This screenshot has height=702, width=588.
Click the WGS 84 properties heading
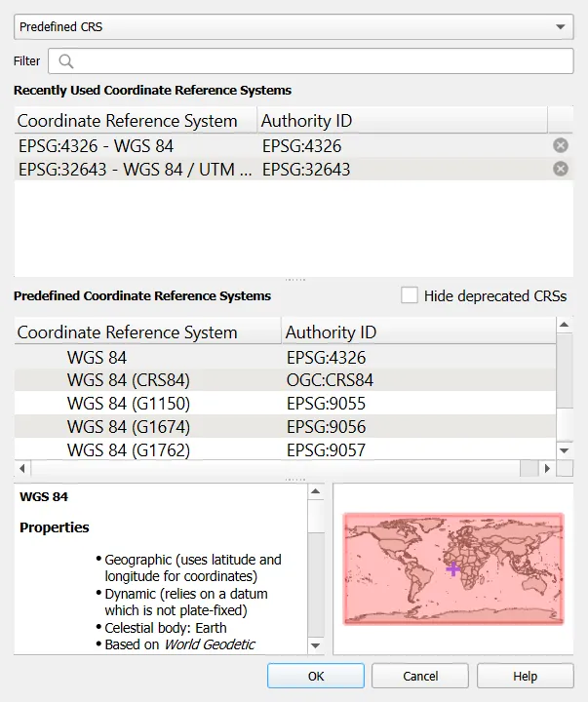click(x=44, y=496)
